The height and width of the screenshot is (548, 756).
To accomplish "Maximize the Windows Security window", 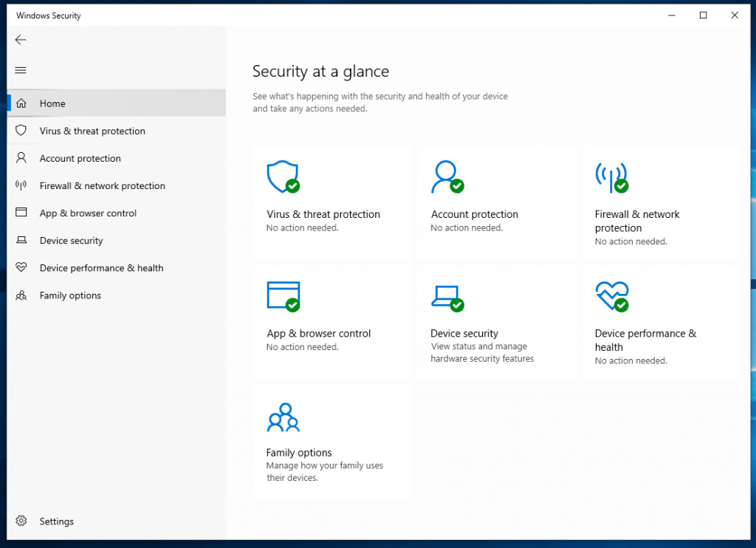I will click(704, 16).
